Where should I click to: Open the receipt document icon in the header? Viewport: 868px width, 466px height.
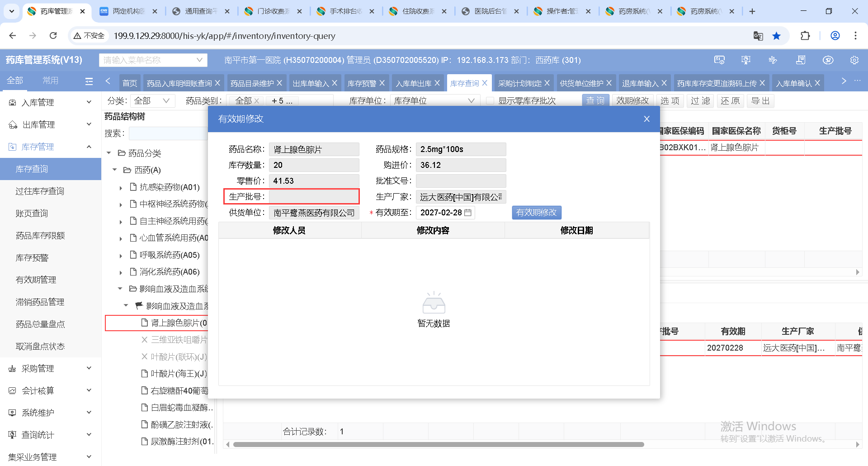801,60
